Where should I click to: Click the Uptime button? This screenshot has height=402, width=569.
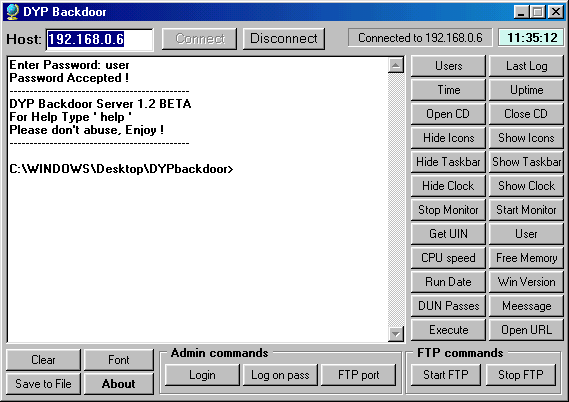(x=526, y=90)
